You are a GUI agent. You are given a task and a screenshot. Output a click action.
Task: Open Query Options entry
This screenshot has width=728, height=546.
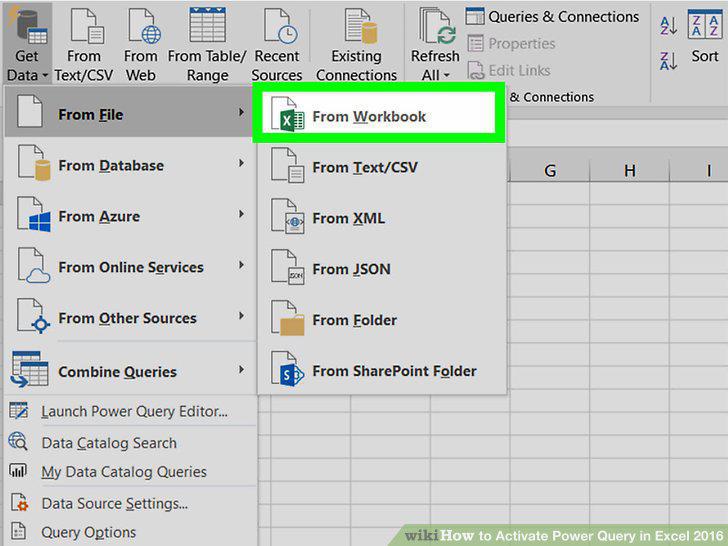130,532
